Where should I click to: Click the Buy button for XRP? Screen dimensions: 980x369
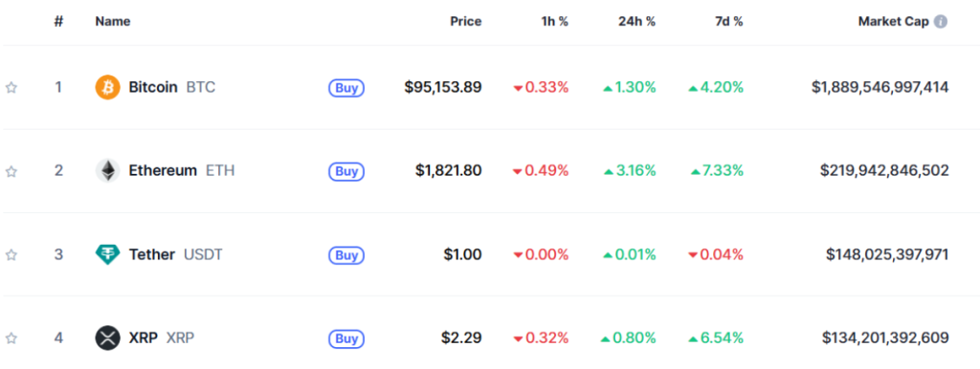pyautogui.click(x=346, y=338)
